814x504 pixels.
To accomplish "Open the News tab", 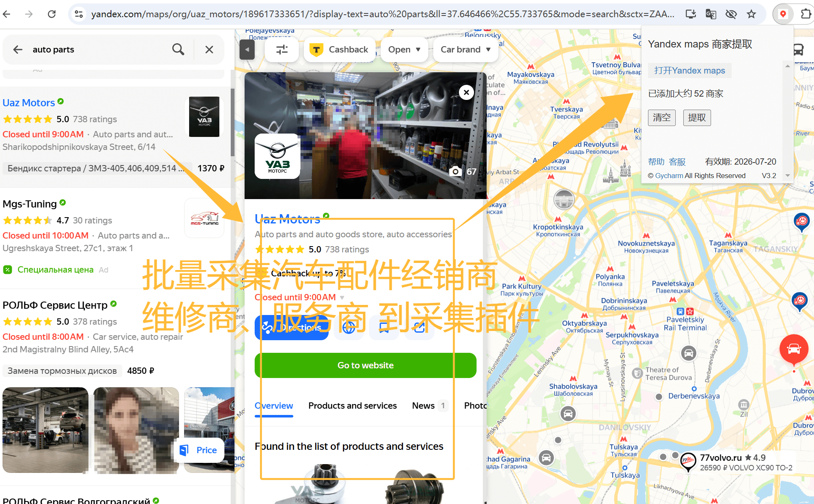I will tap(430, 406).
